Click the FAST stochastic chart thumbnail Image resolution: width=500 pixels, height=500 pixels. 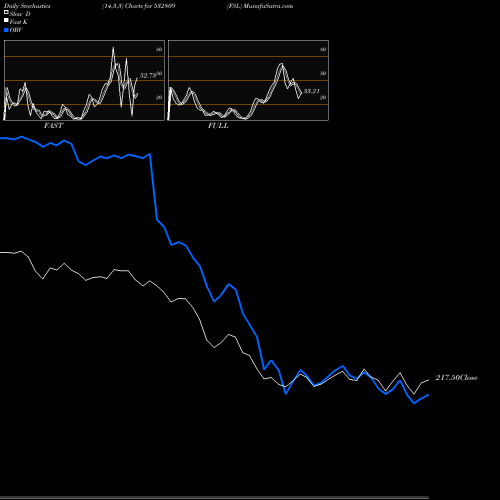coord(84,80)
